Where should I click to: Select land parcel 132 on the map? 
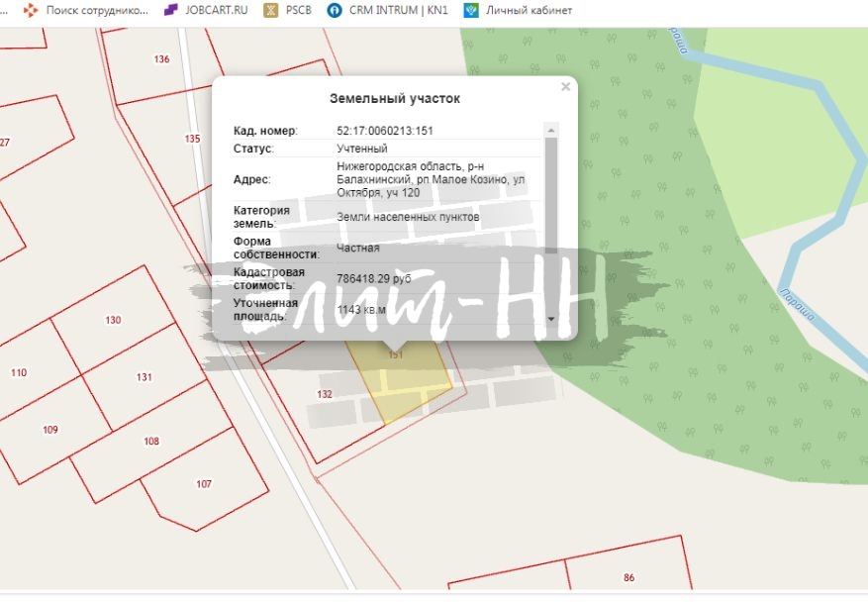324,395
